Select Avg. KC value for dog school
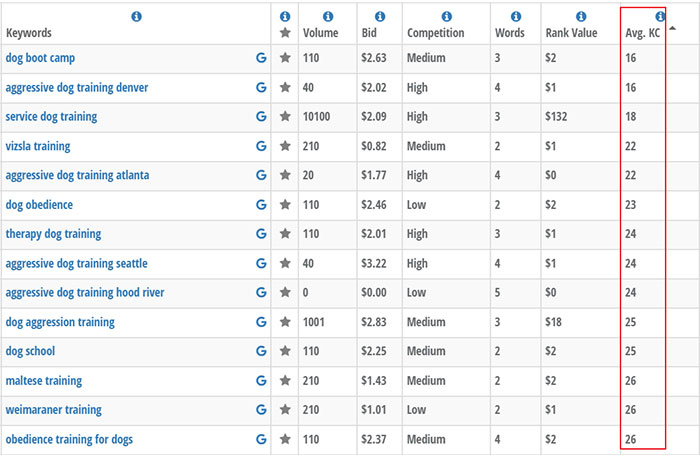Screen dimensions: 700x455 (630, 352)
